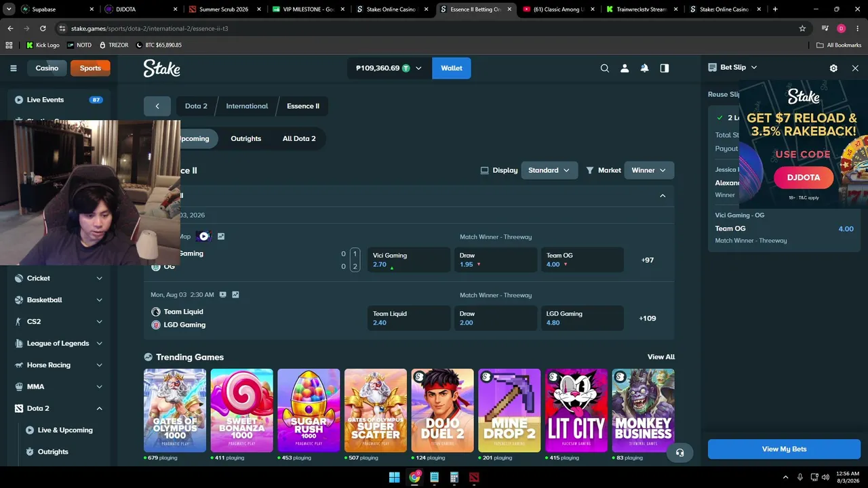Click View My Bets button
868x488 pixels.
pos(784,449)
